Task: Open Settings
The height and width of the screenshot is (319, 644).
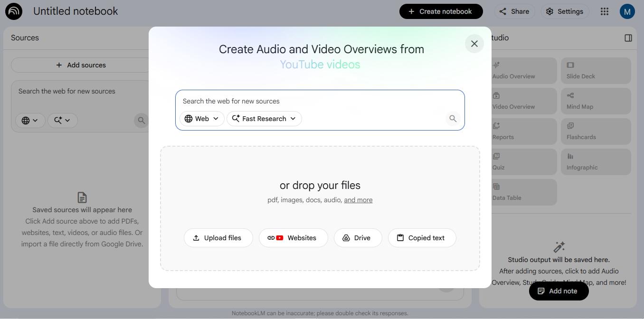Action: pos(565,11)
